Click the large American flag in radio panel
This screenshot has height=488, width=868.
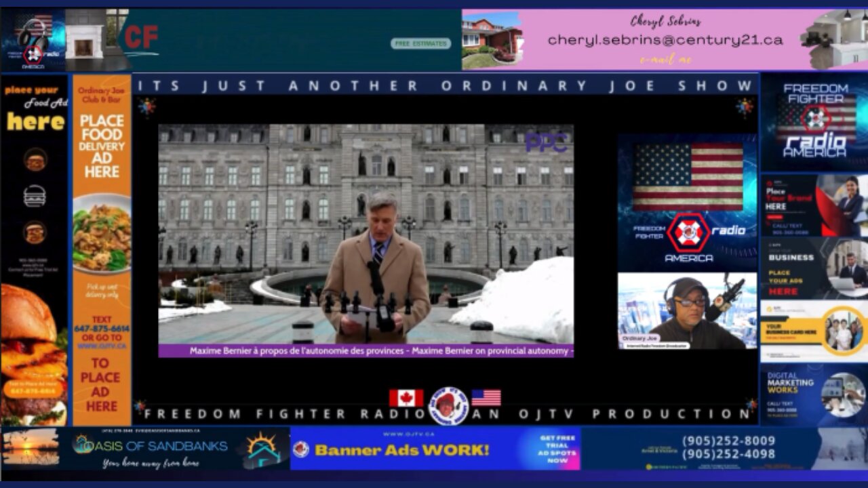coord(688,176)
